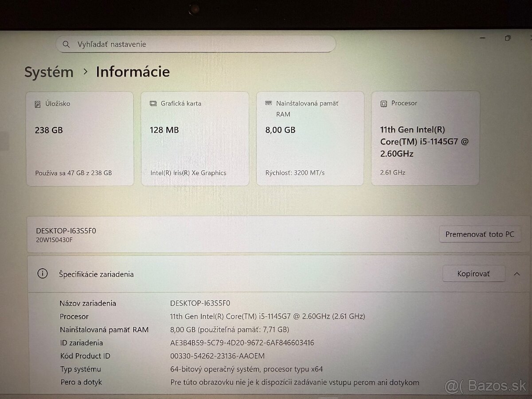Click the Procesor chip icon

[x=383, y=103]
